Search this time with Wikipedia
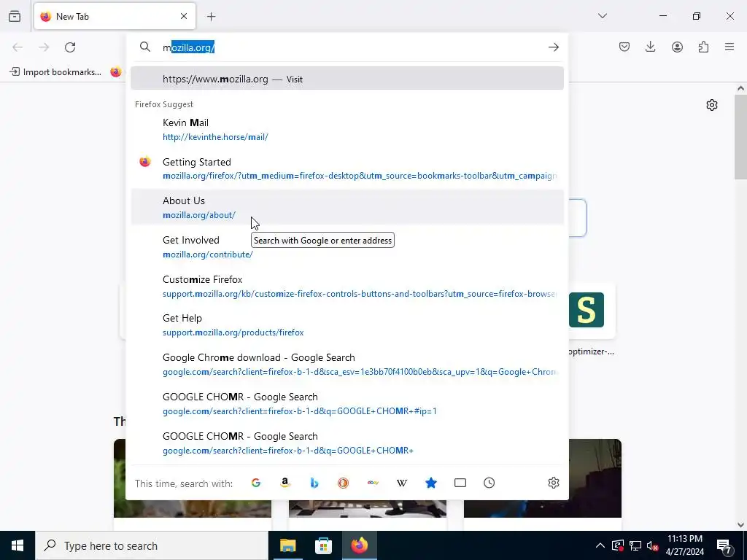Screen dimensions: 747x560 (x=402, y=483)
